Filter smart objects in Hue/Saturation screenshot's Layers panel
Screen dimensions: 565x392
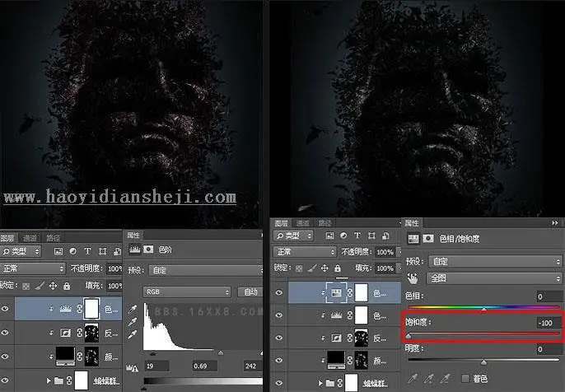tap(385, 236)
